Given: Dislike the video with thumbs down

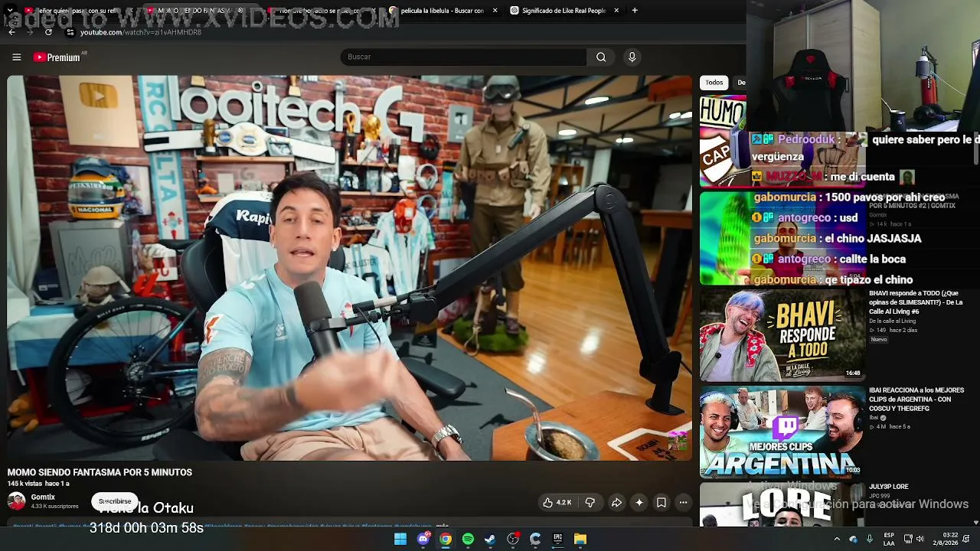Looking at the screenshot, I should pos(590,503).
